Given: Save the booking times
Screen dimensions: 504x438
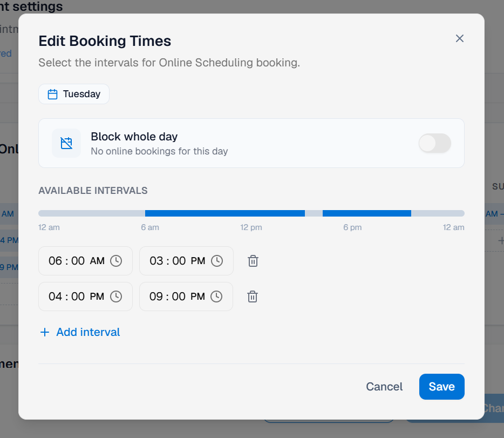Looking at the screenshot, I should 441,387.
